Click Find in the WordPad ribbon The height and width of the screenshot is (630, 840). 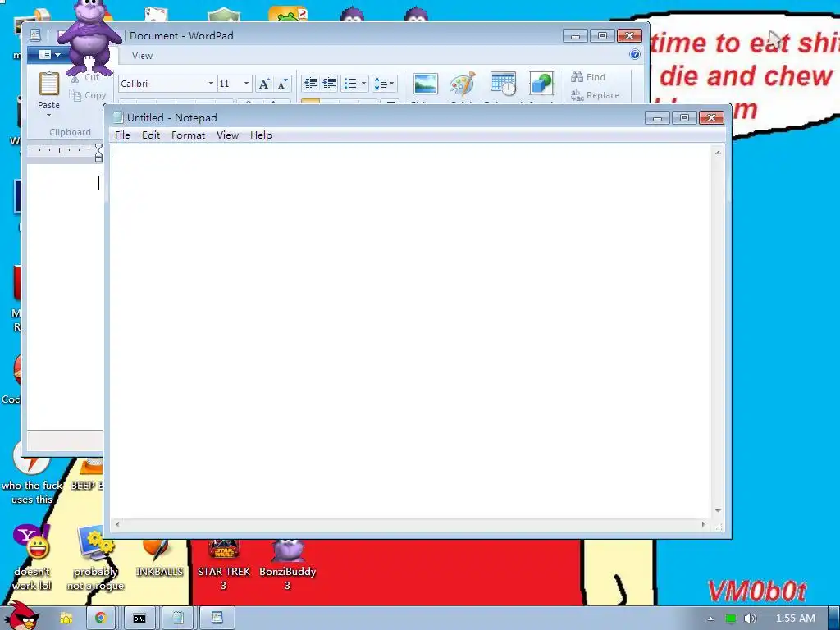pyautogui.click(x=588, y=77)
